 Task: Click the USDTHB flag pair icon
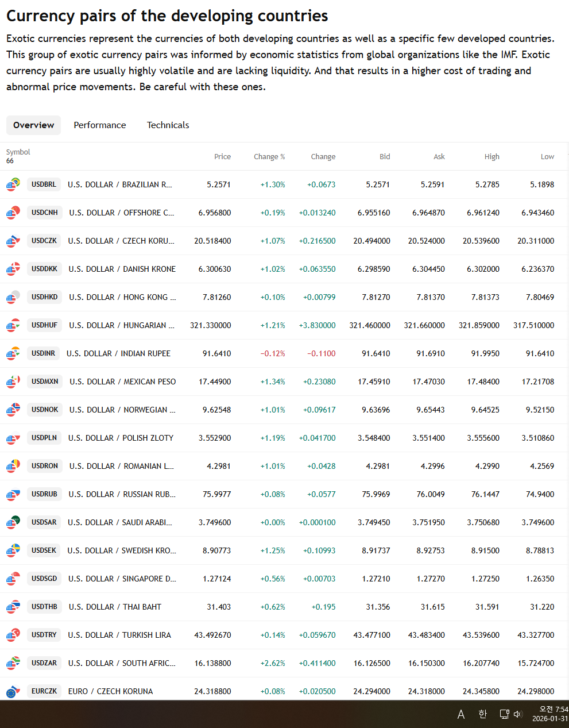pos(13,607)
